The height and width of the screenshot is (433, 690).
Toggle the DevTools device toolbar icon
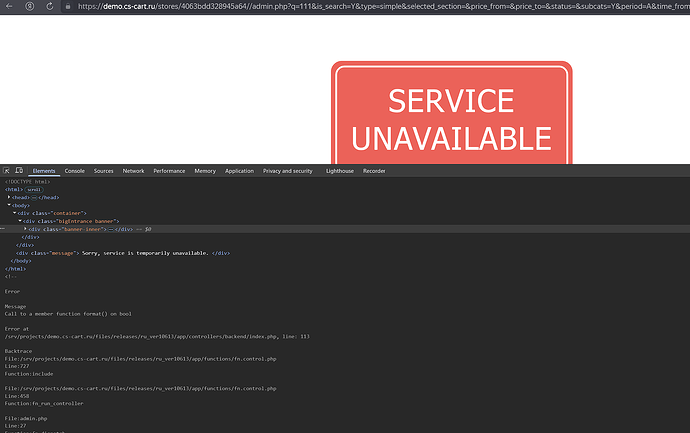19,171
